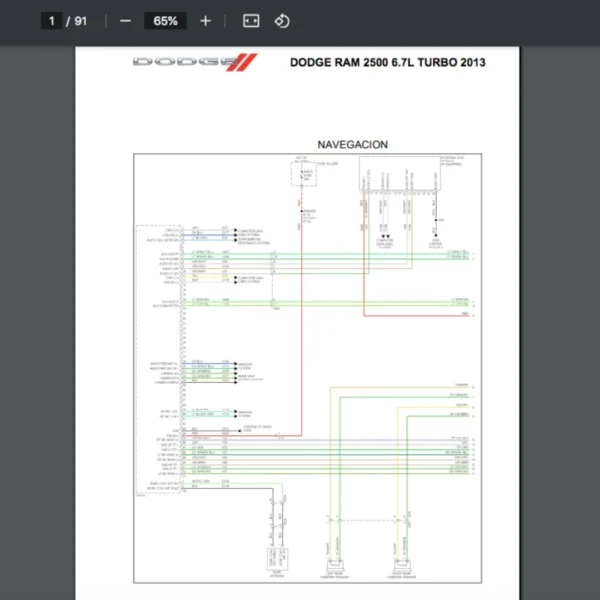Click the right rear tweeter speaker symbol
Viewport: 600px width, 600px height.
point(406,562)
